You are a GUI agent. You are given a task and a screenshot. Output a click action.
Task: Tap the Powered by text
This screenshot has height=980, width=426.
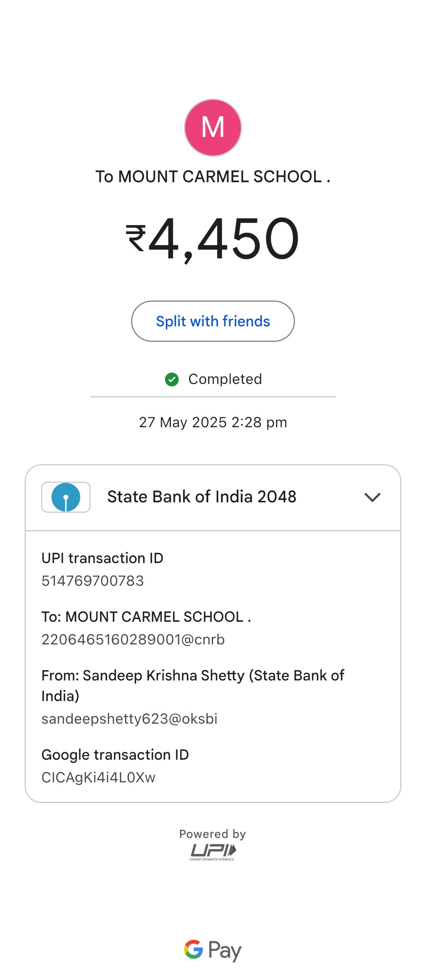point(213,833)
